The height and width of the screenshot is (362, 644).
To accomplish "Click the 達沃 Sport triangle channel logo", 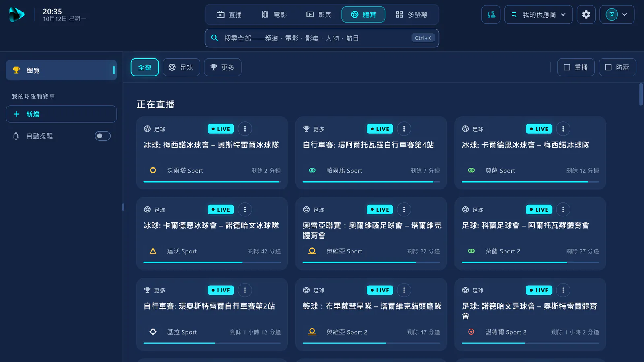I will click(x=153, y=251).
